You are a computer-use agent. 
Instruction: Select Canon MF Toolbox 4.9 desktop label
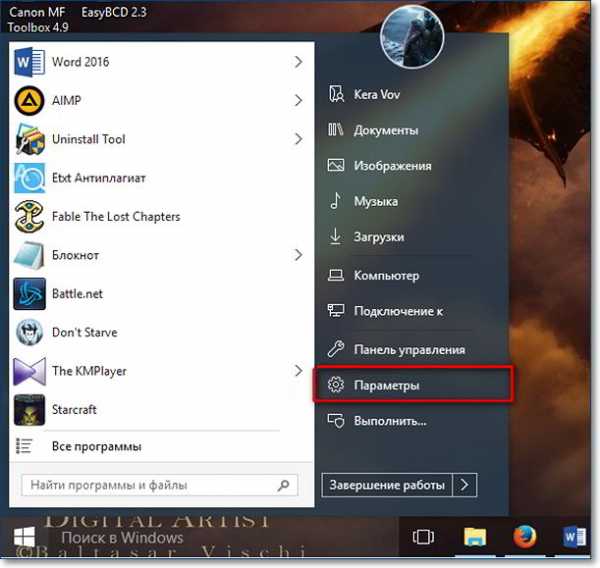tap(38, 20)
